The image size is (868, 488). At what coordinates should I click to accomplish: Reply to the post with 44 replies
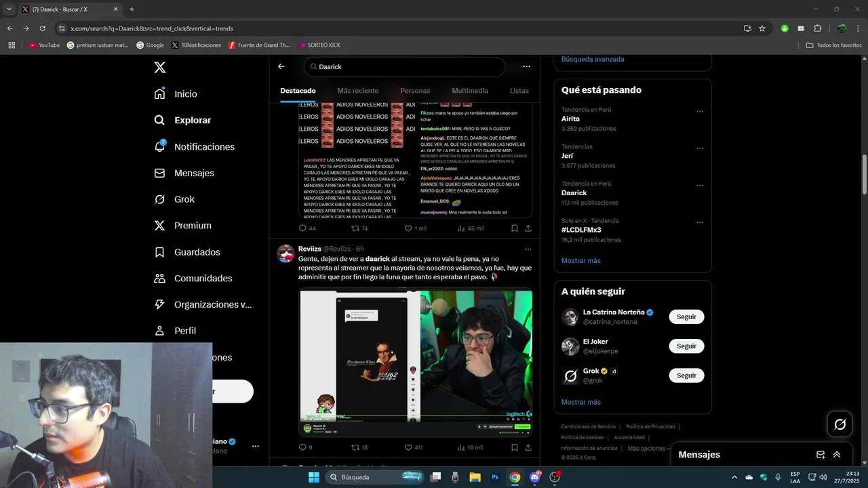click(307, 228)
